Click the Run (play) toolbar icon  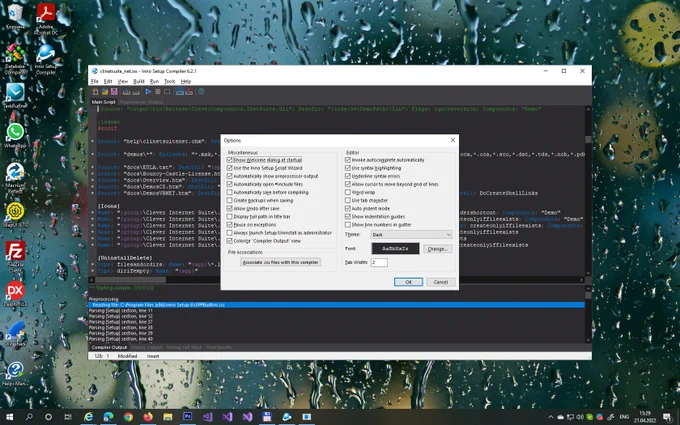point(148,92)
